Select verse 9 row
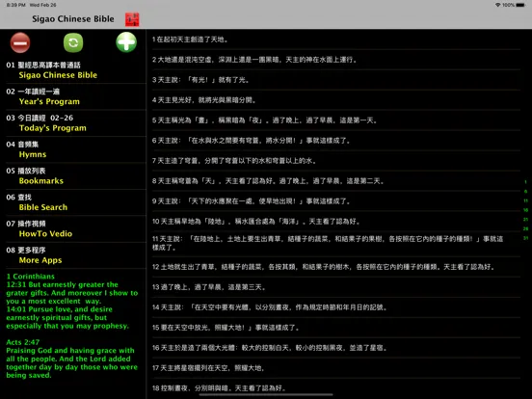The width and height of the screenshot is (532, 399). click(x=336, y=201)
